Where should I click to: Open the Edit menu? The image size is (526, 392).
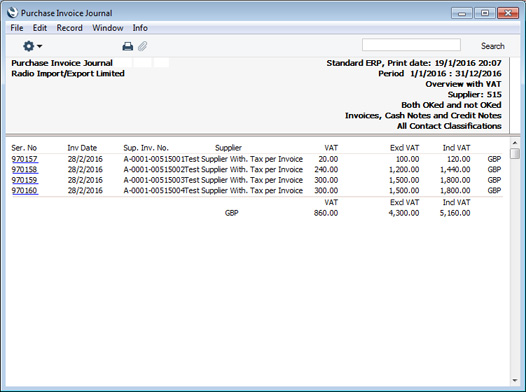[x=40, y=28]
